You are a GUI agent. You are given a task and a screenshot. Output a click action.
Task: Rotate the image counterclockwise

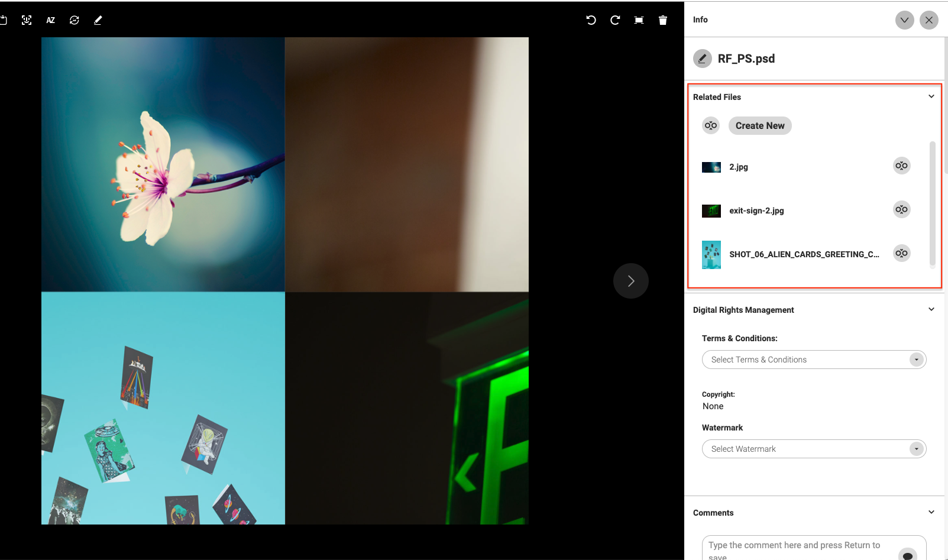tap(591, 20)
